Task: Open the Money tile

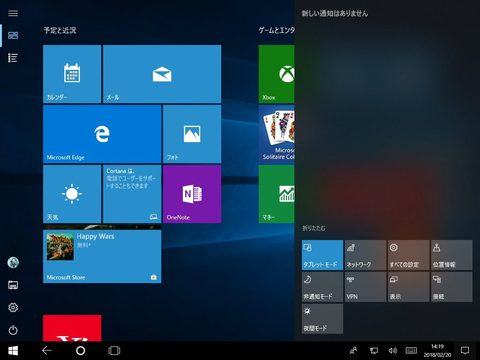Action: 276,194
